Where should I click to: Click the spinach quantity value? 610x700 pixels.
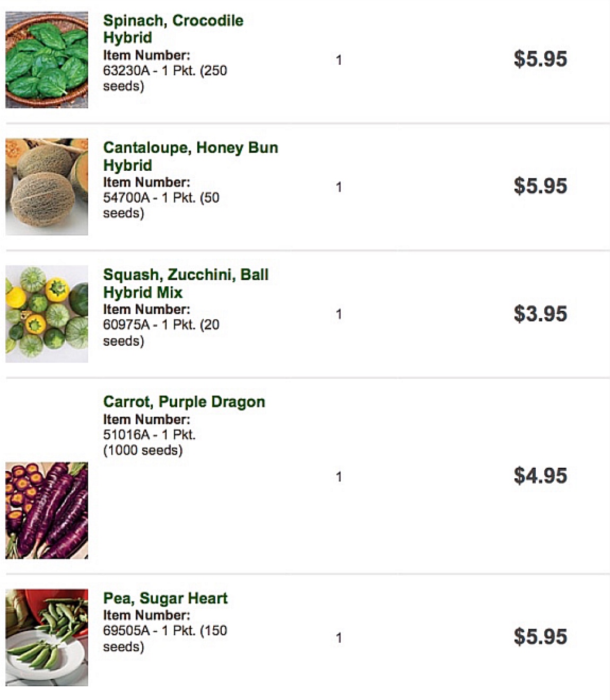[338, 60]
